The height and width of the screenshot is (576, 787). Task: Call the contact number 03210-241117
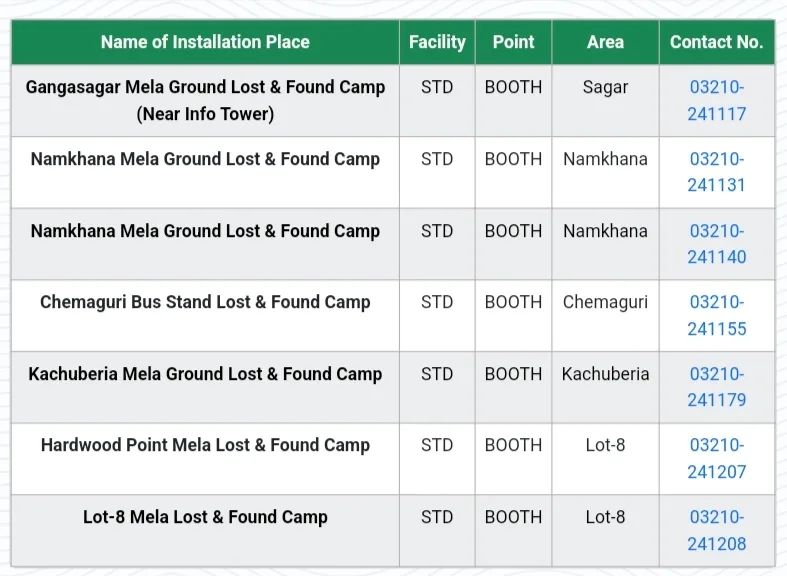(x=716, y=100)
